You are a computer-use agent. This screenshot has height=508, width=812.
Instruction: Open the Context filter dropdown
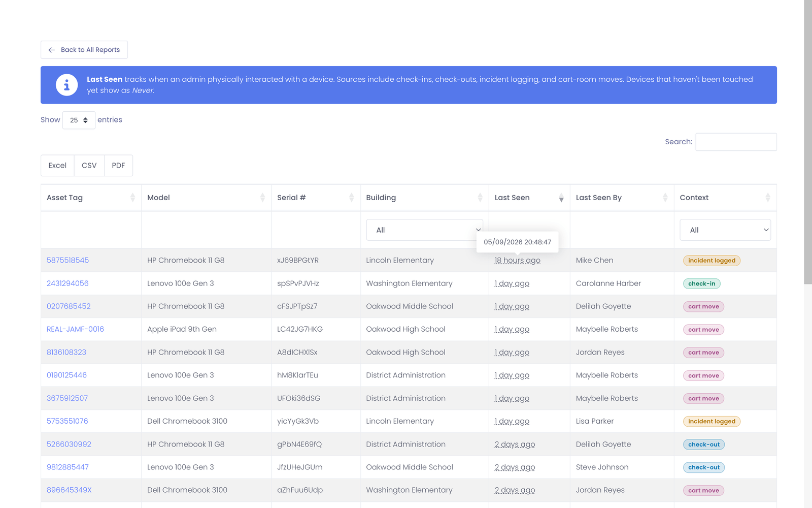point(725,230)
